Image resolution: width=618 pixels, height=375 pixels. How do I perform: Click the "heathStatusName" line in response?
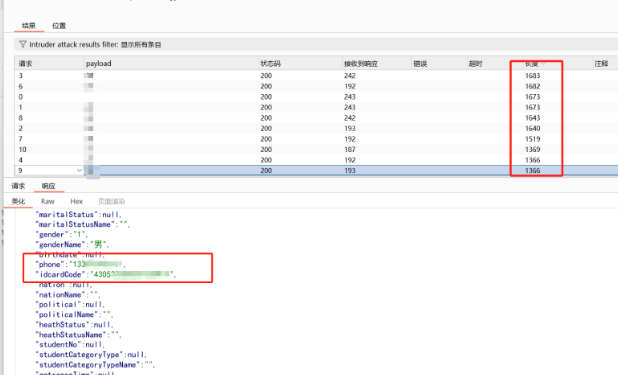click(x=78, y=334)
